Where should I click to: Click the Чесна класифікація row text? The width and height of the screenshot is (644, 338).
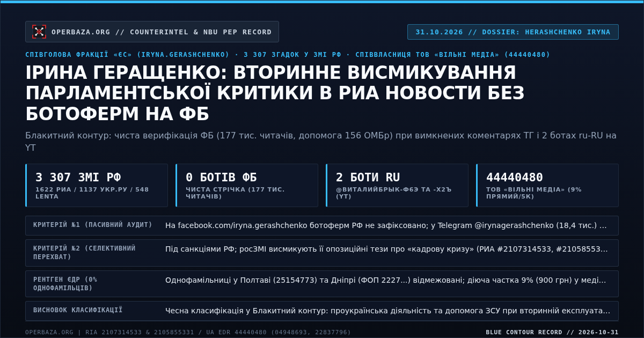pyautogui.click(x=387, y=311)
